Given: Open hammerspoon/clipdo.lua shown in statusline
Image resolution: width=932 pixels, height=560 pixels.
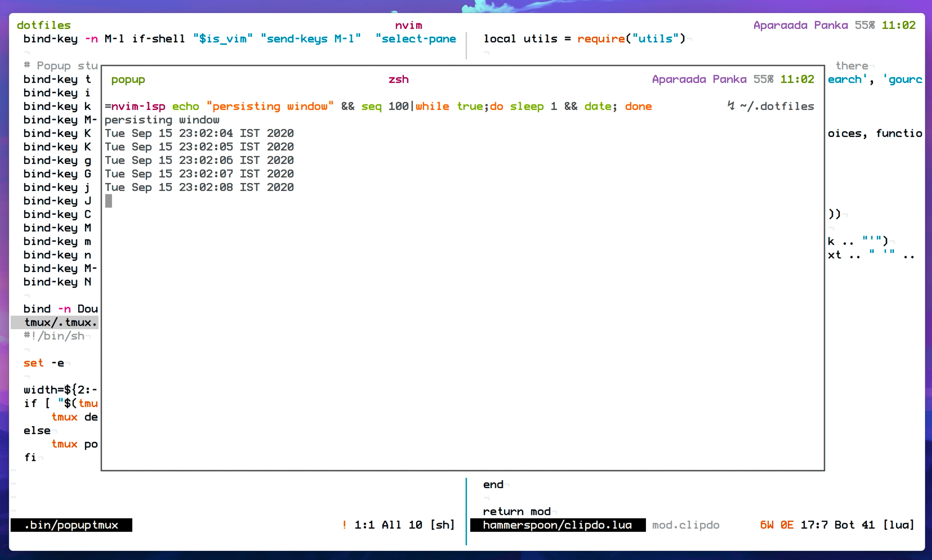Looking at the screenshot, I should click(558, 525).
